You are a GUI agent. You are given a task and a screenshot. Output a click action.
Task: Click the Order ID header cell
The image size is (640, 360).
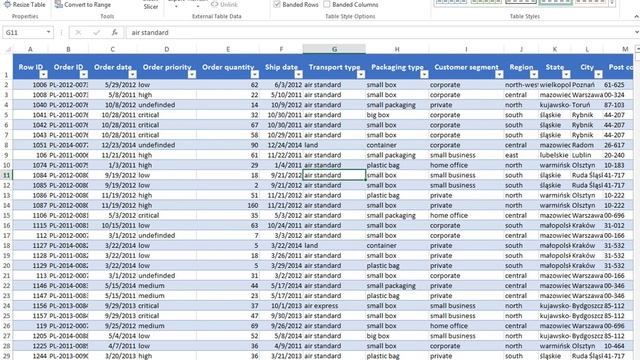(68, 67)
